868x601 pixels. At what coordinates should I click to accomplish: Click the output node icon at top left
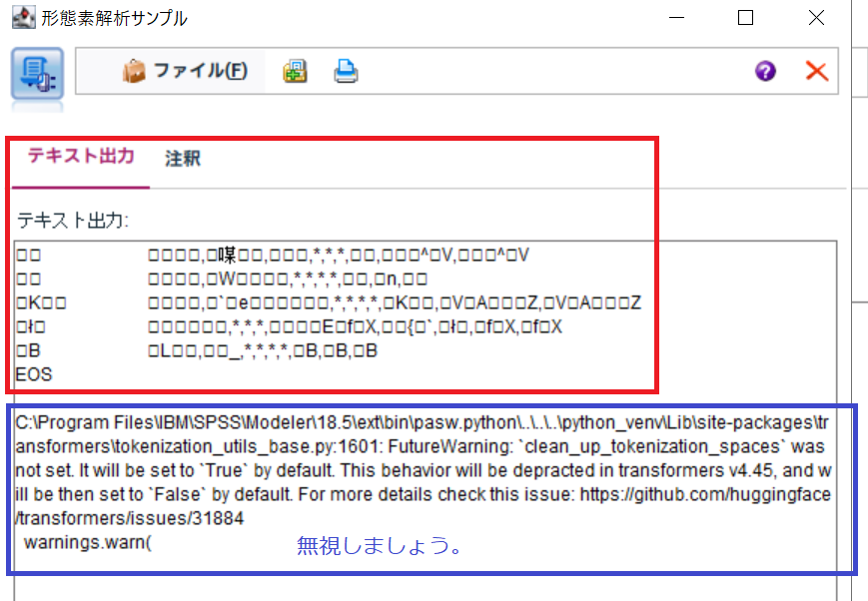click(x=37, y=74)
